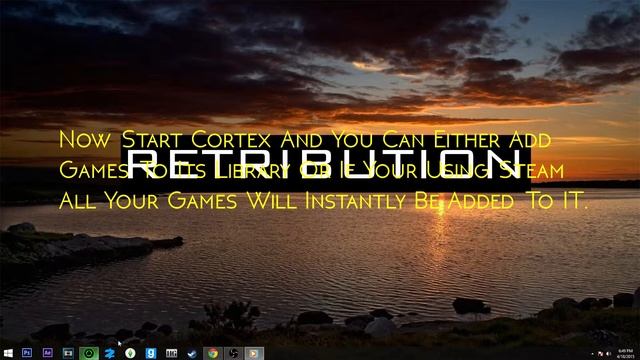Launch Garry's Mod blue g icon
This screenshot has width=640, height=360.
(151, 353)
